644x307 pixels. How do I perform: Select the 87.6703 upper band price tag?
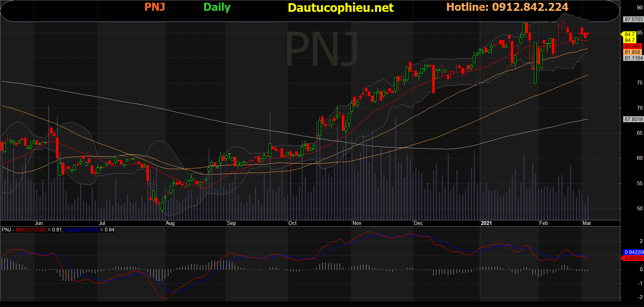[633, 19]
